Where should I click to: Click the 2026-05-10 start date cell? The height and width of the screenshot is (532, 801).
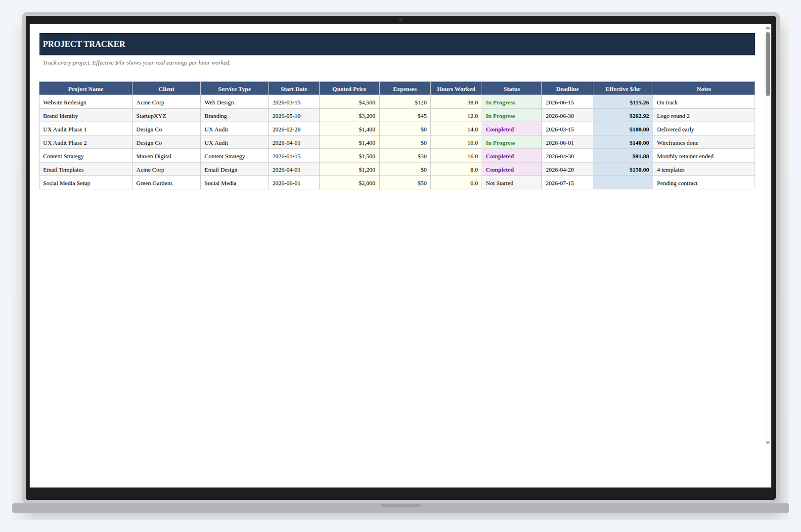[294, 116]
